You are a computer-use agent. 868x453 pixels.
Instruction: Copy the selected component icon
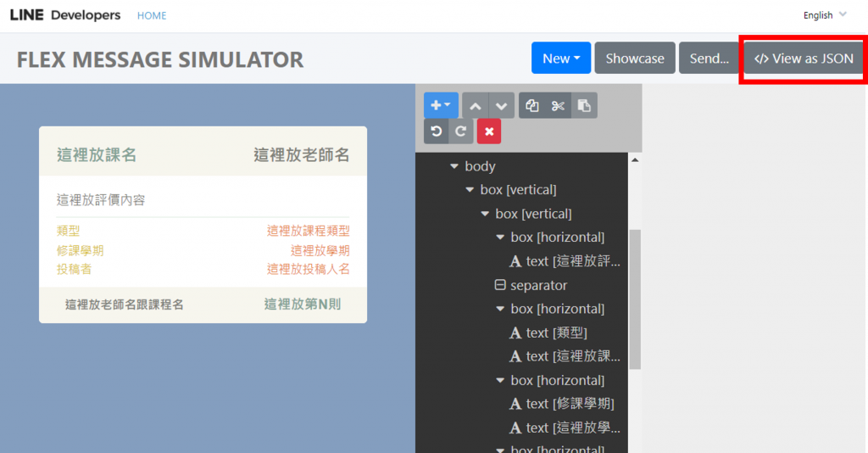[532, 105]
